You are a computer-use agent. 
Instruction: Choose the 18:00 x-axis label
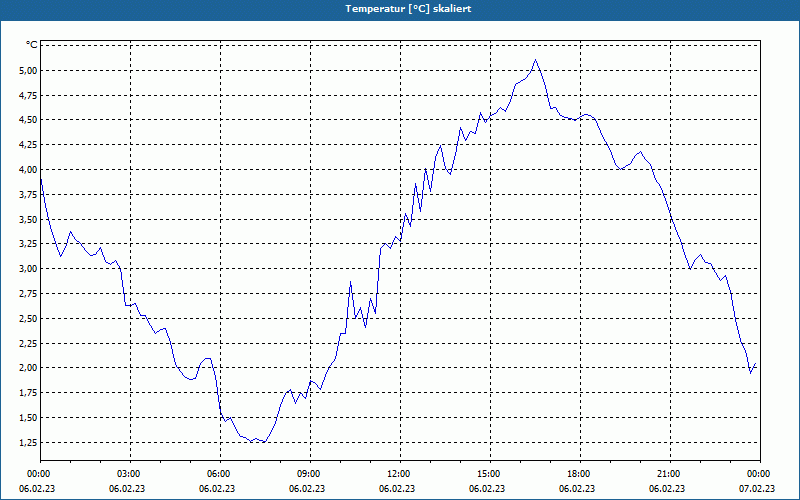coord(578,473)
